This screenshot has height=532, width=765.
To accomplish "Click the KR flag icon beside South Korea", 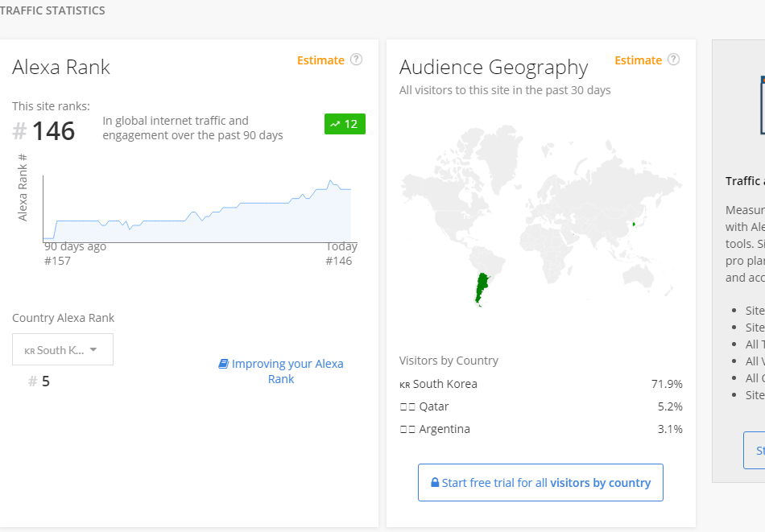I will 404,385.
